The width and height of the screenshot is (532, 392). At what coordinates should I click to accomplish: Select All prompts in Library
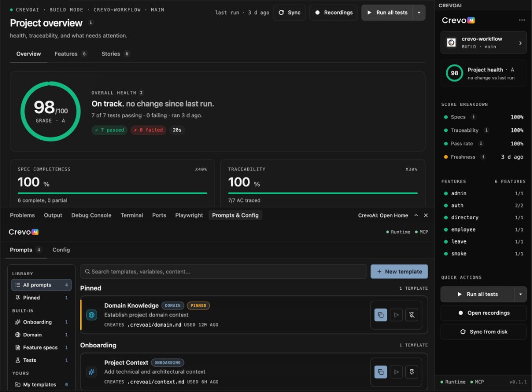pos(42,285)
